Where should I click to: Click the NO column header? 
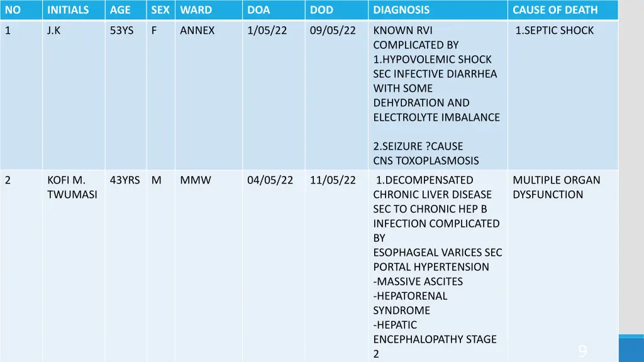pos(21,10)
